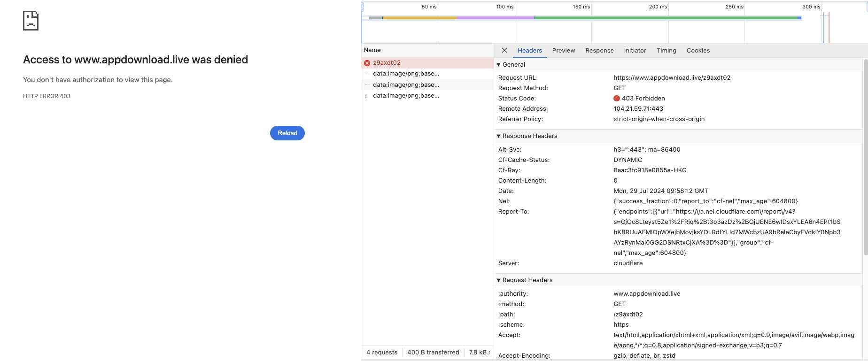The image size is (868, 361).
Task: Click the strict-origin-when-cross-origin value
Action: point(659,119)
